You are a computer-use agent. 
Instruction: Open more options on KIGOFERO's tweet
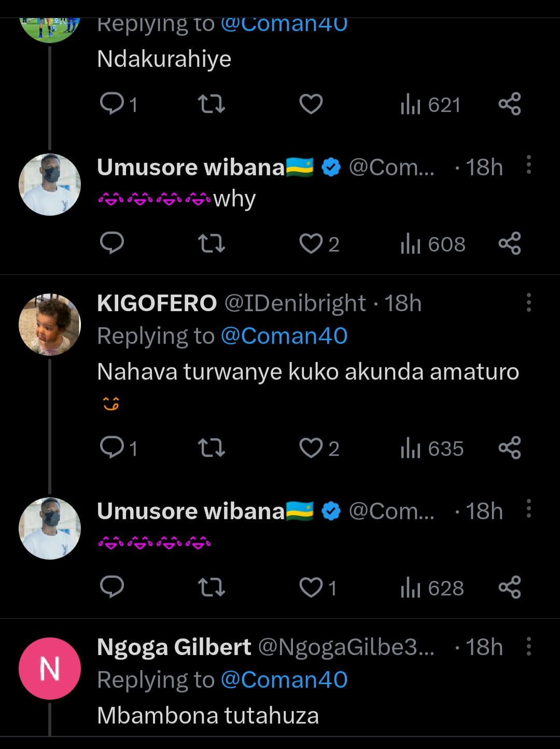[x=528, y=302]
